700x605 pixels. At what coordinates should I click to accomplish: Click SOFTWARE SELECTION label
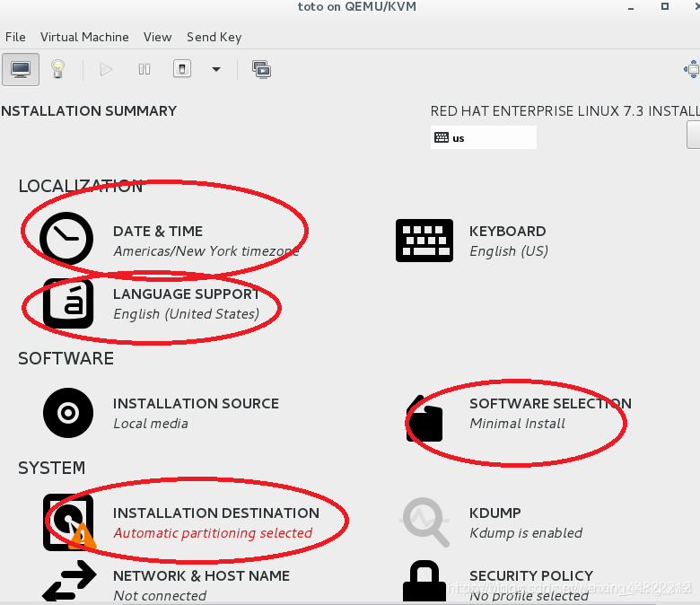coord(550,404)
